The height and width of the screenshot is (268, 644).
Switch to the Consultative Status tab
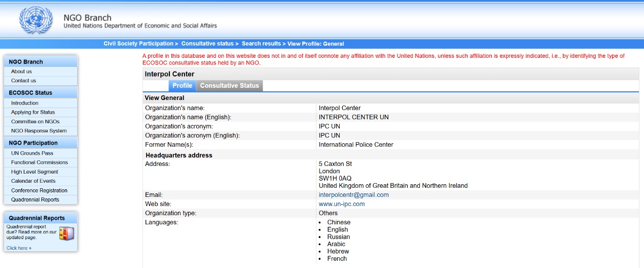(x=229, y=86)
